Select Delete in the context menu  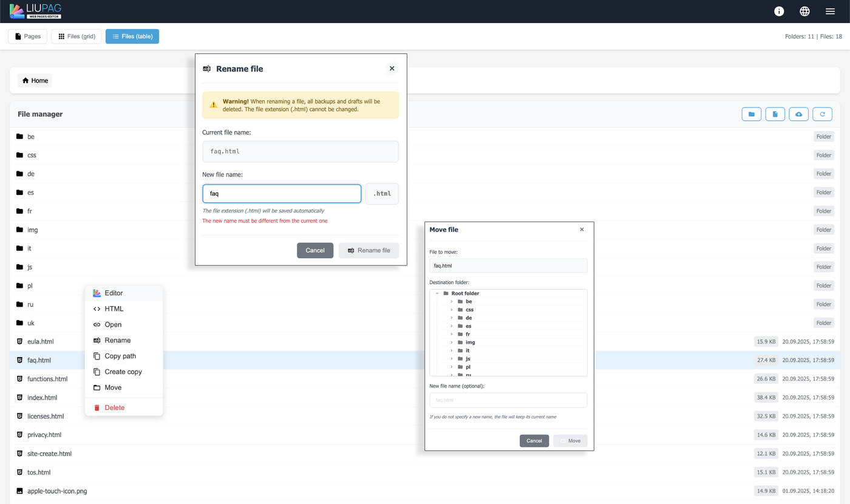tap(114, 407)
